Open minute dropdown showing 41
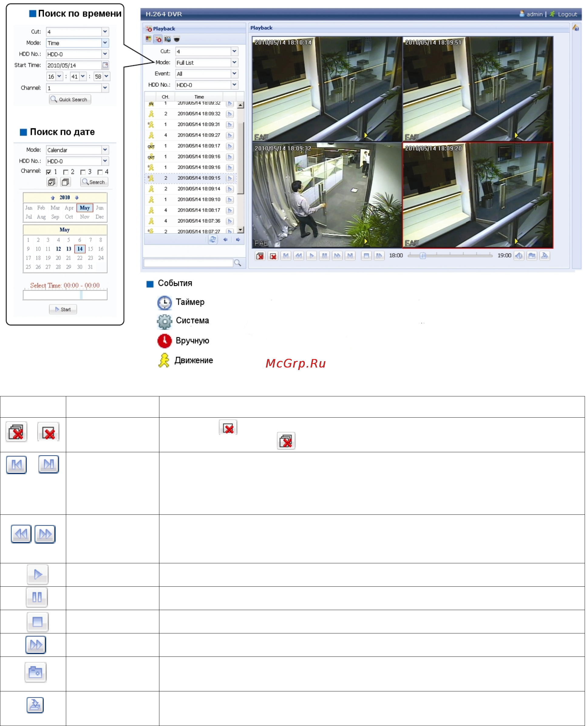Screen dimensions: 588x726 [x=83, y=76]
